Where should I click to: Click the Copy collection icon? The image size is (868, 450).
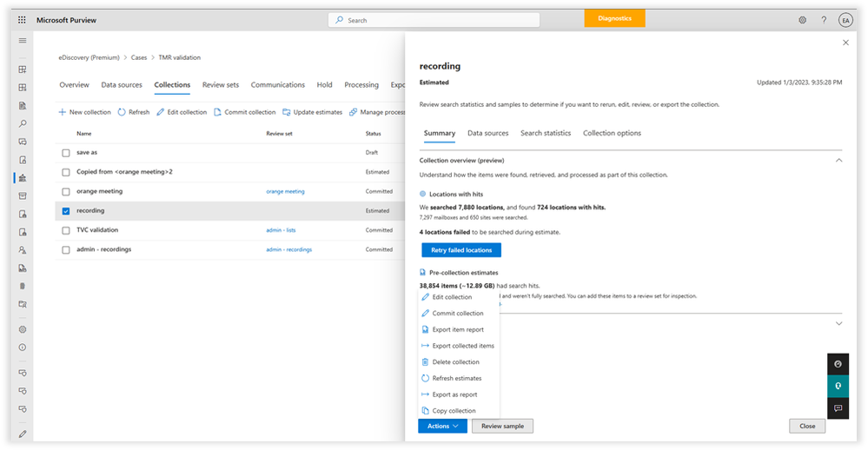pyautogui.click(x=425, y=411)
